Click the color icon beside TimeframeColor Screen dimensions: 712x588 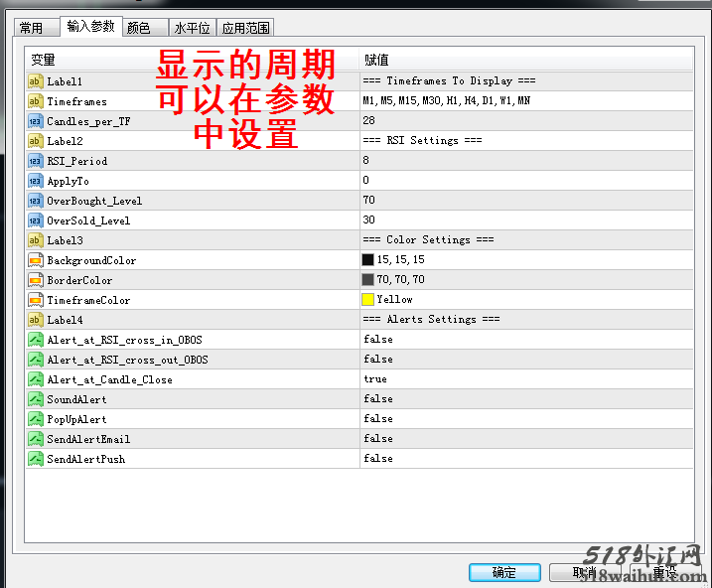[36, 300]
